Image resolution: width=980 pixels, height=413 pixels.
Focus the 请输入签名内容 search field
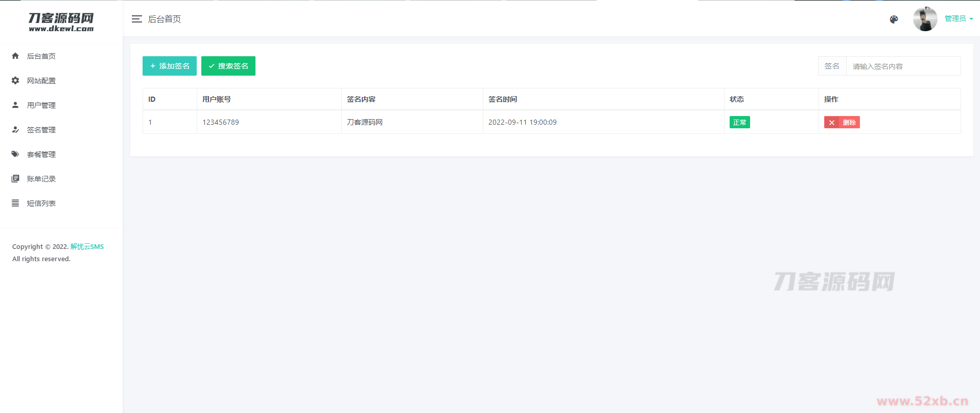pyautogui.click(x=903, y=66)
